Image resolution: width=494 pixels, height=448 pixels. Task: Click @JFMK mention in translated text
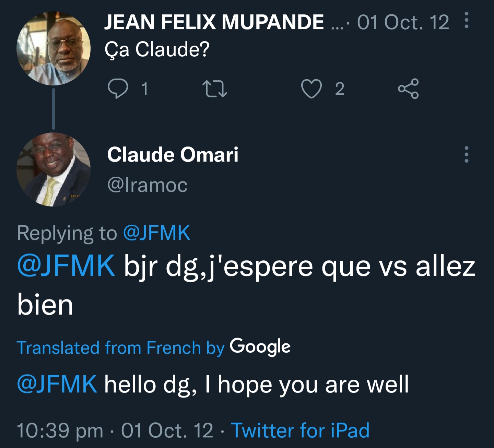click(57, 384)
